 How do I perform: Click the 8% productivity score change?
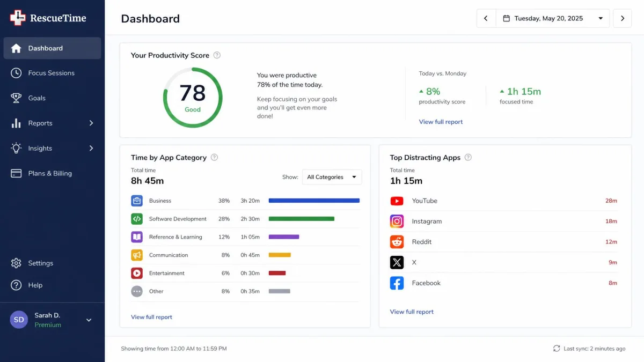pyautogui.click(x=429, y=91)
